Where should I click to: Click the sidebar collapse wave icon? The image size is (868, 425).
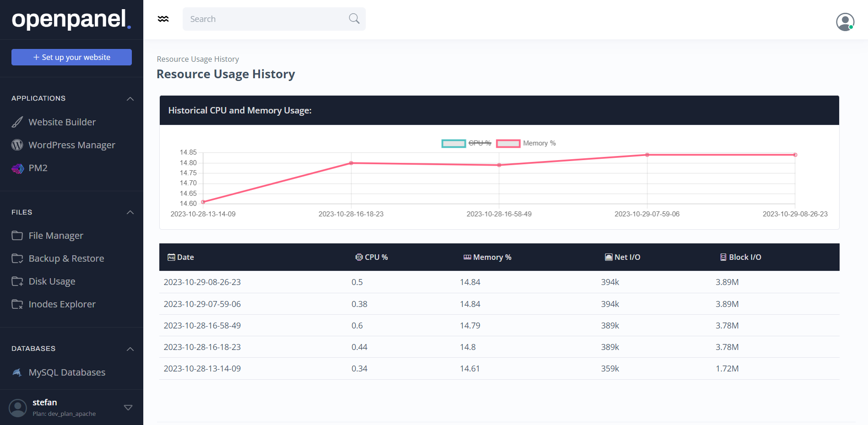[163, 19]
